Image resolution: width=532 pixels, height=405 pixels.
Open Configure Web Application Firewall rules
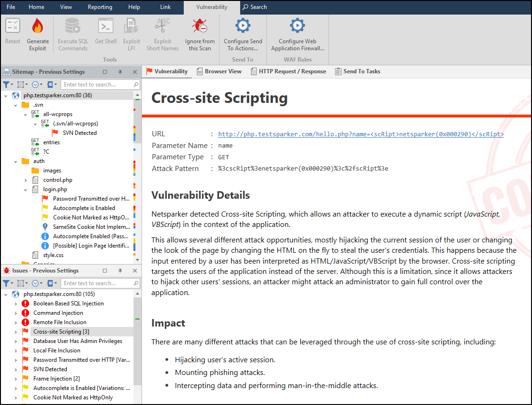coord(297,34)
